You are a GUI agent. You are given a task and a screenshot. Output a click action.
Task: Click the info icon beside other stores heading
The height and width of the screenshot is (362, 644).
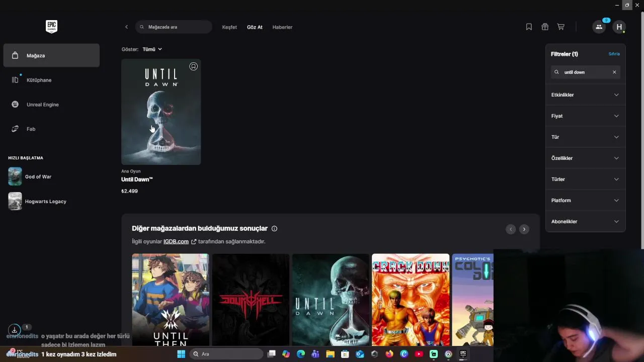tap(274, 229)
